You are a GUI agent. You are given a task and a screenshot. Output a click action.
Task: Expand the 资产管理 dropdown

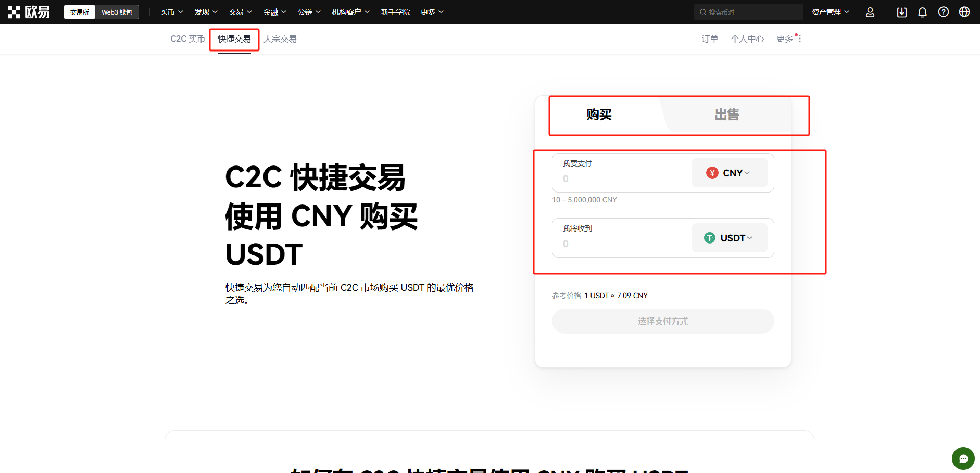tap(830, 12)
